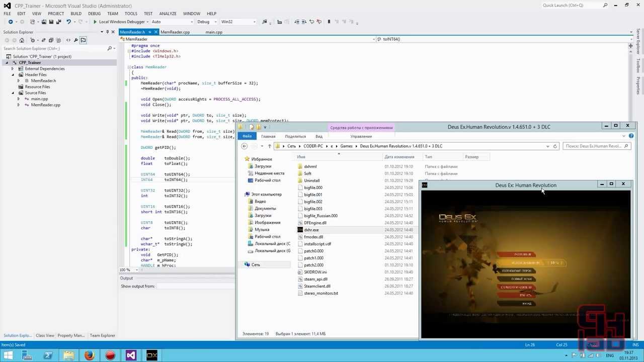Start debugging with the green play icon
The height and width of the screenshot is (362, 644).
[x=95, y=22]
